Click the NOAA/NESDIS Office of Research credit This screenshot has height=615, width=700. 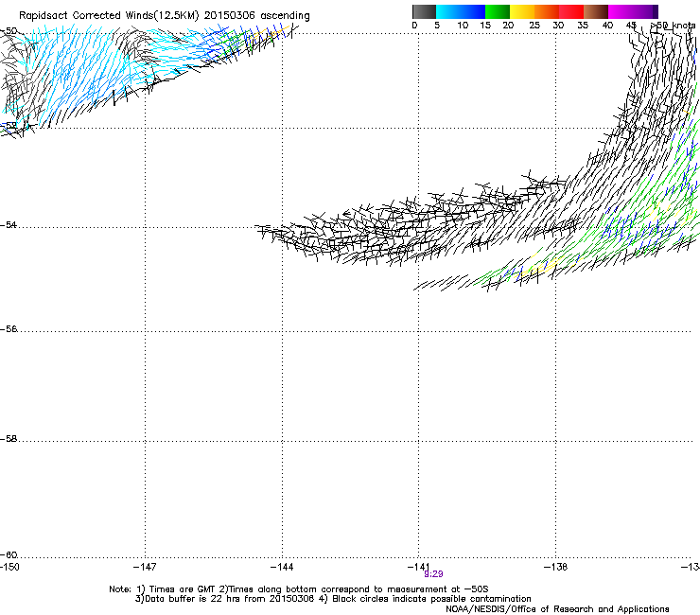tap(557, 608)
